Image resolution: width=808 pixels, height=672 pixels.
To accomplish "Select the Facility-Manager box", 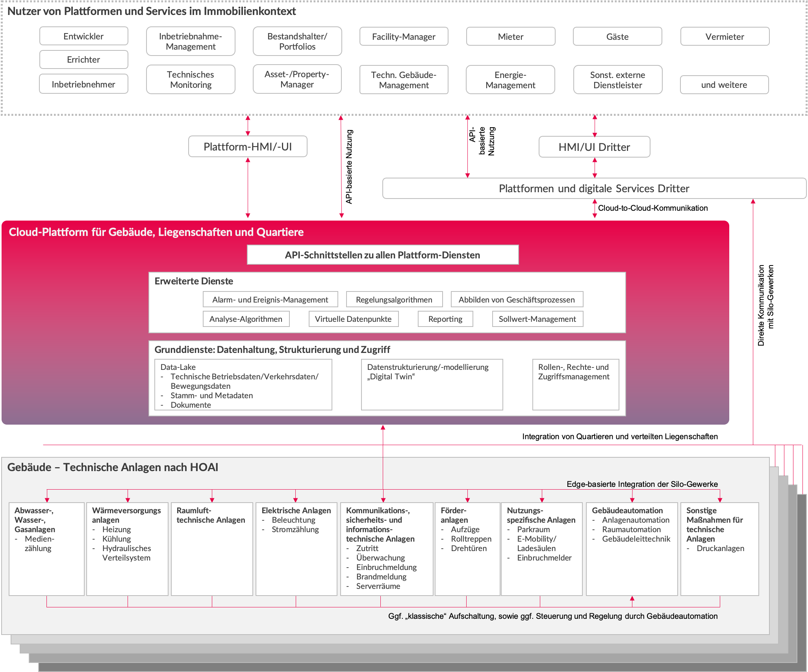I will point(404,37).
